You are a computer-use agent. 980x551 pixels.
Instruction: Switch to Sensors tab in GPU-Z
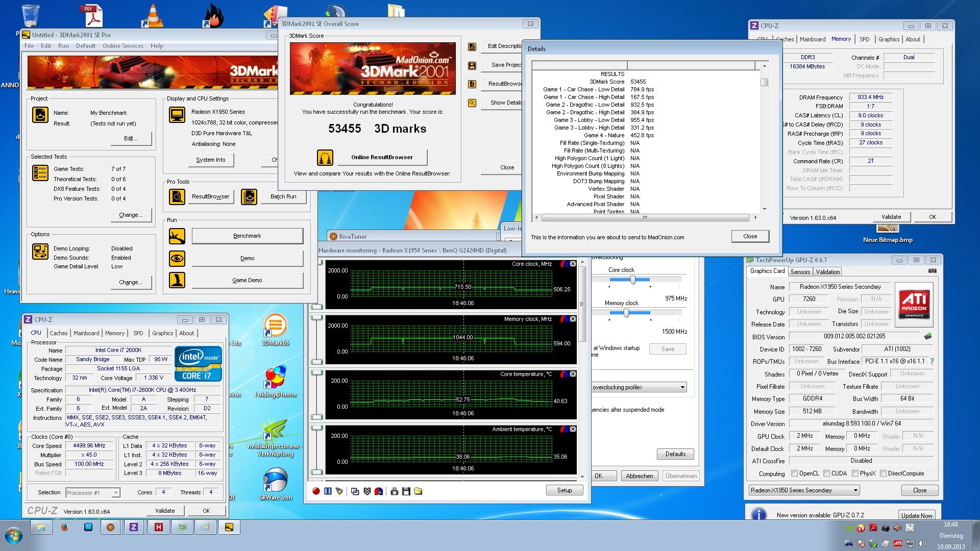pyautogui.click(x=800, y=272)
